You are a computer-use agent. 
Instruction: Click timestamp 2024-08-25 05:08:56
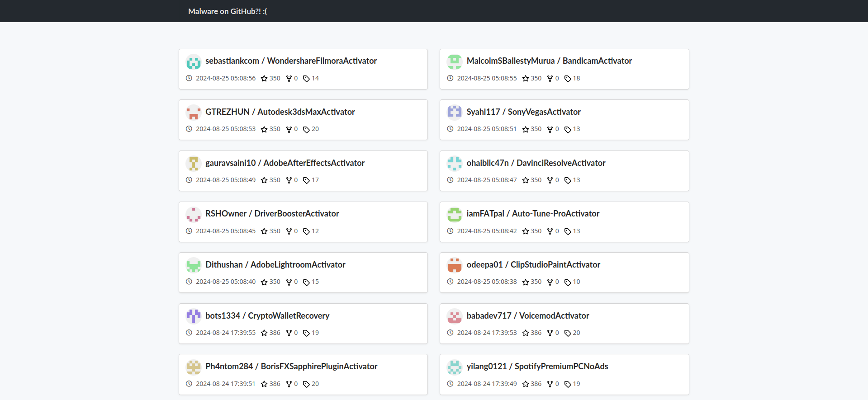(x=226, y=78)
